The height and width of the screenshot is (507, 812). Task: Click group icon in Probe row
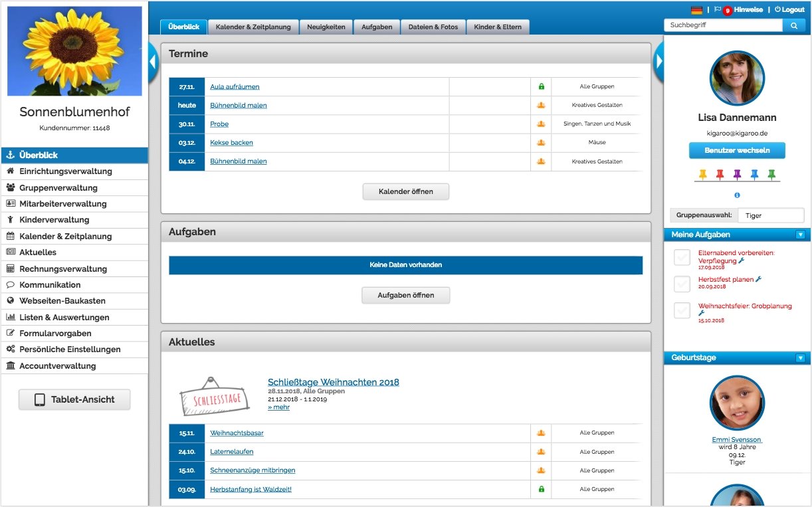pyautogui.click(x=541, y=124)
